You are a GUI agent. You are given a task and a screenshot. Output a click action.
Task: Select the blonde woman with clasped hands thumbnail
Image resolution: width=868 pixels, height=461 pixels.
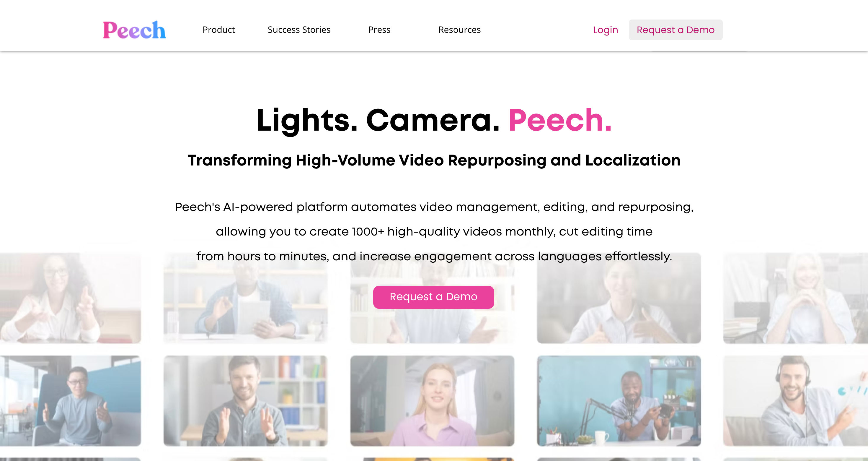point(796,298)
